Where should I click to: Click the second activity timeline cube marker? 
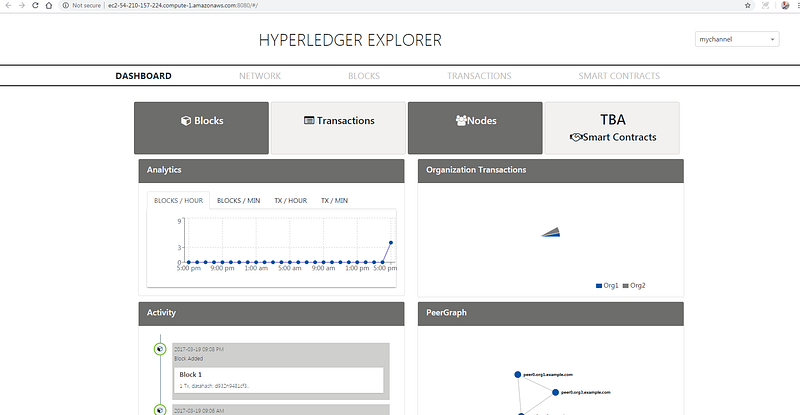[160, 410]
